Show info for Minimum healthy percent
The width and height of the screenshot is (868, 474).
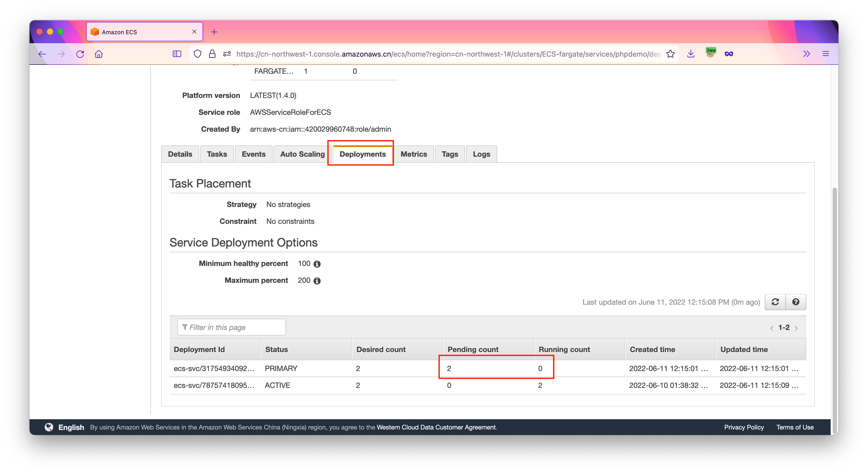(x=317, y=264)
